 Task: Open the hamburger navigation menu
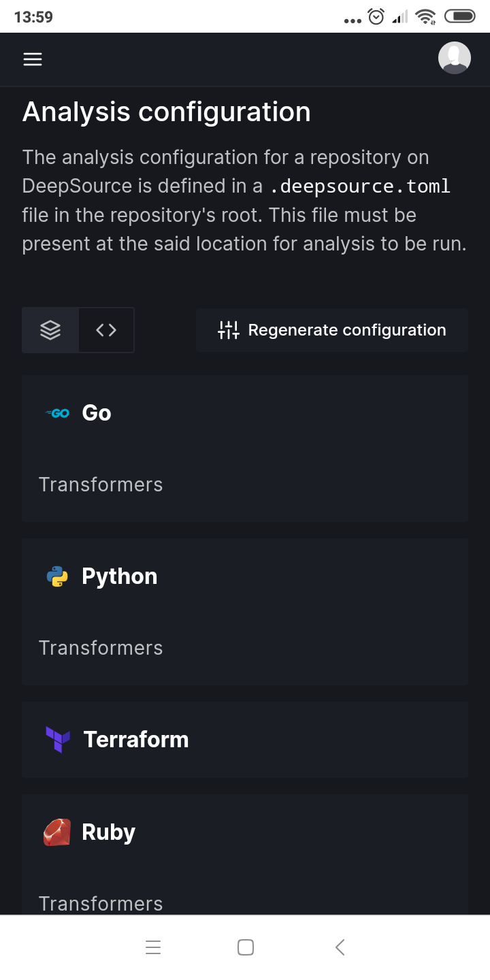(x=33, y=59)
